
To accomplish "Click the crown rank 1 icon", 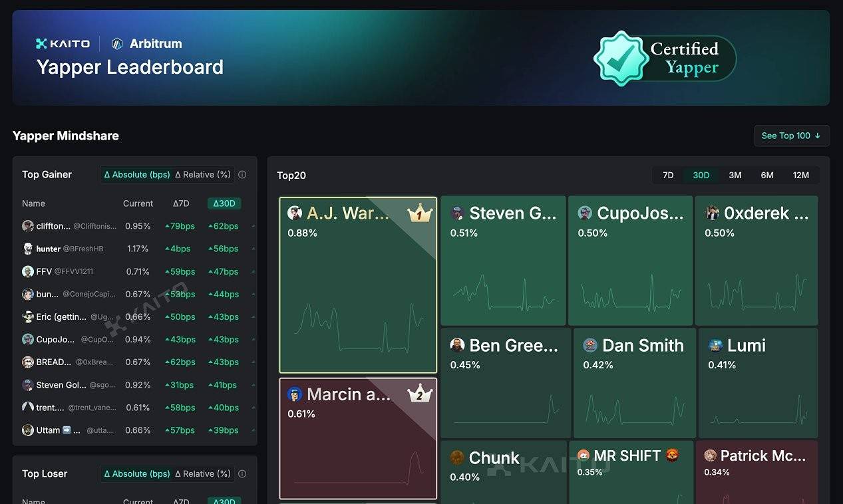I will [x=419, y=213].
